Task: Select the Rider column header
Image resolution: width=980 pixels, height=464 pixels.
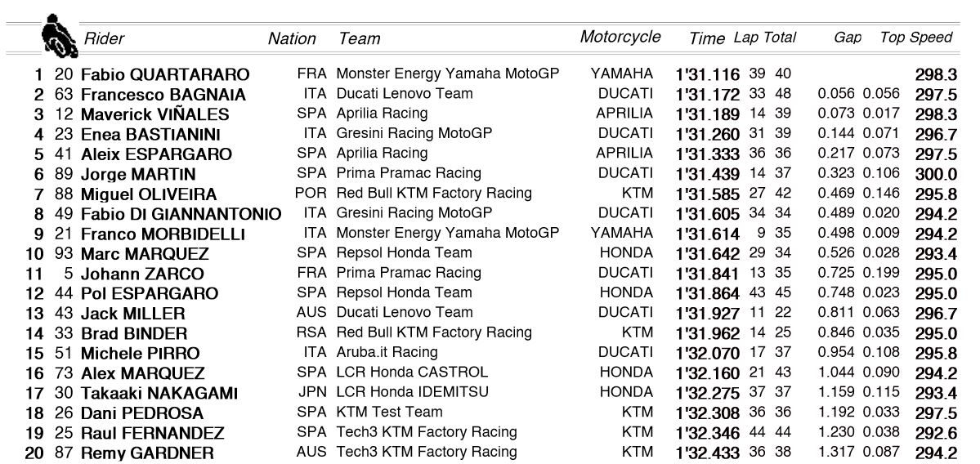Action: point(104,38)
